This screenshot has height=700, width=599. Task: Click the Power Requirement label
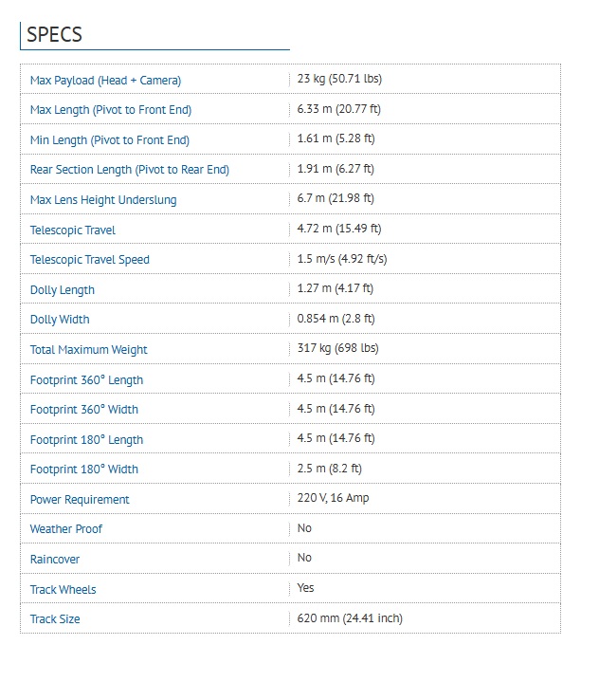click(x=80, y=500)
